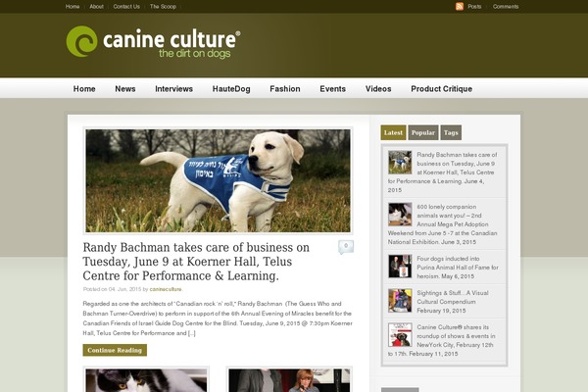
Task: Open The Scoop link
Action: pyautogui.click(x=163, y=7)
